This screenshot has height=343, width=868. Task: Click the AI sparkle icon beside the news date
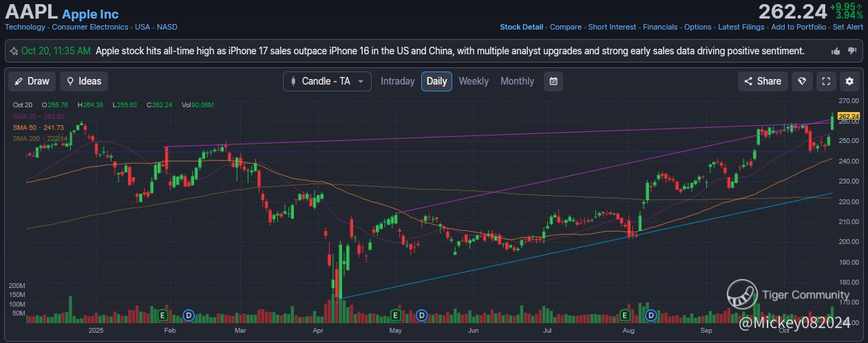14,51
